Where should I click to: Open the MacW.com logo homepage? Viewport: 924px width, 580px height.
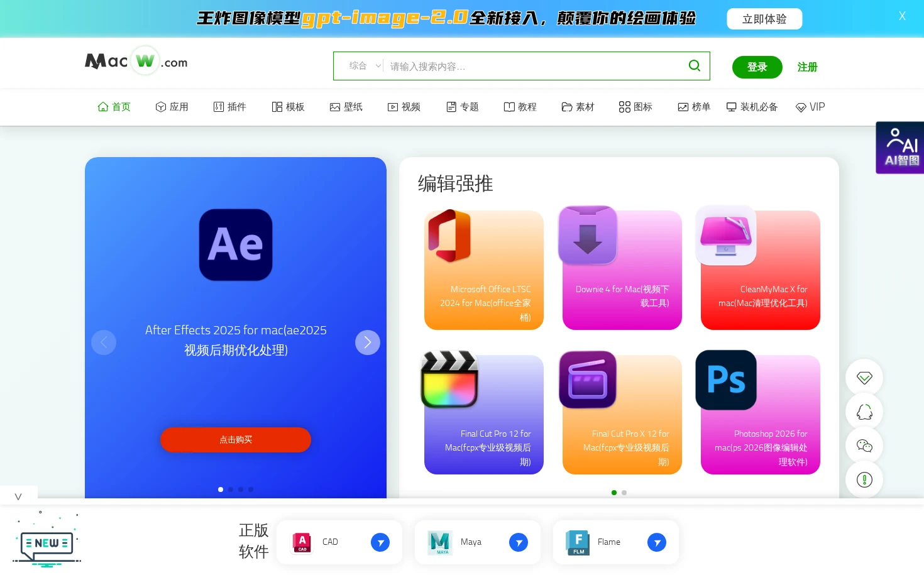click(x=136, y=61)
